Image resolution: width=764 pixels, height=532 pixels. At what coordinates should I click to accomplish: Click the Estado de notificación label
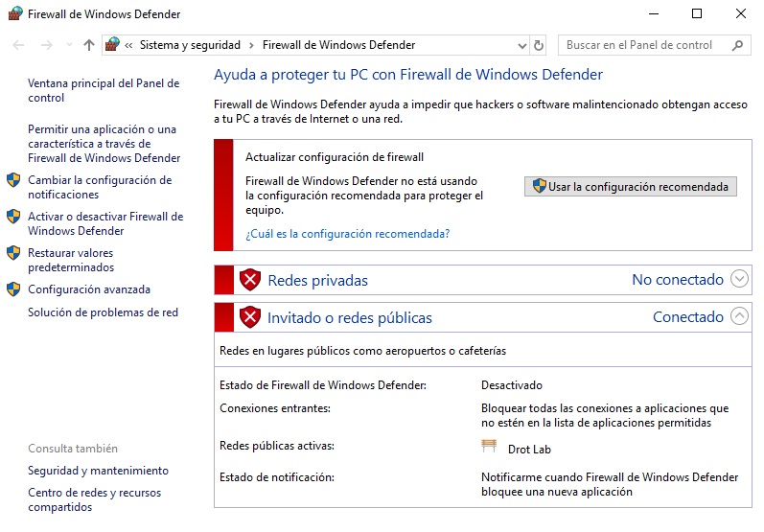[277, 477]
